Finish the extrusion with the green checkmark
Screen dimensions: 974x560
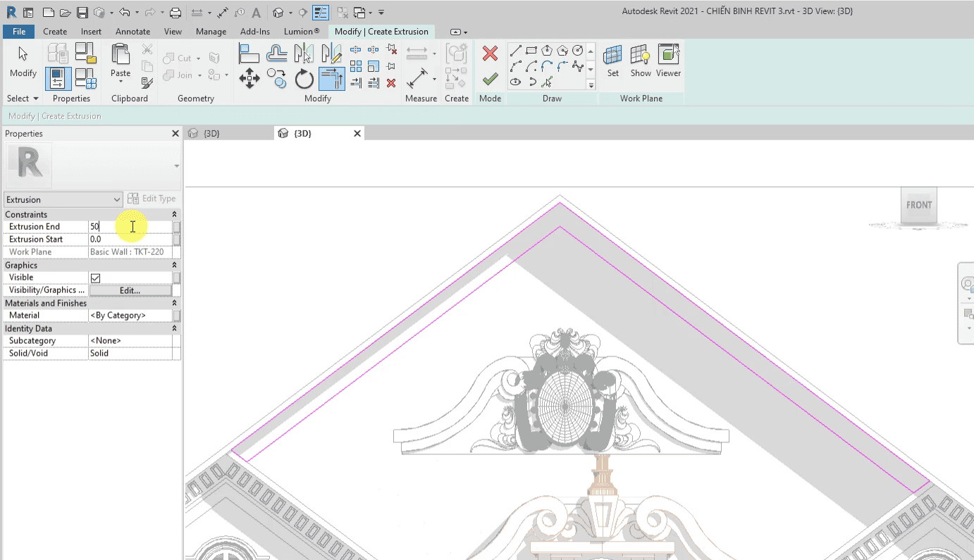tap(491, 79)
